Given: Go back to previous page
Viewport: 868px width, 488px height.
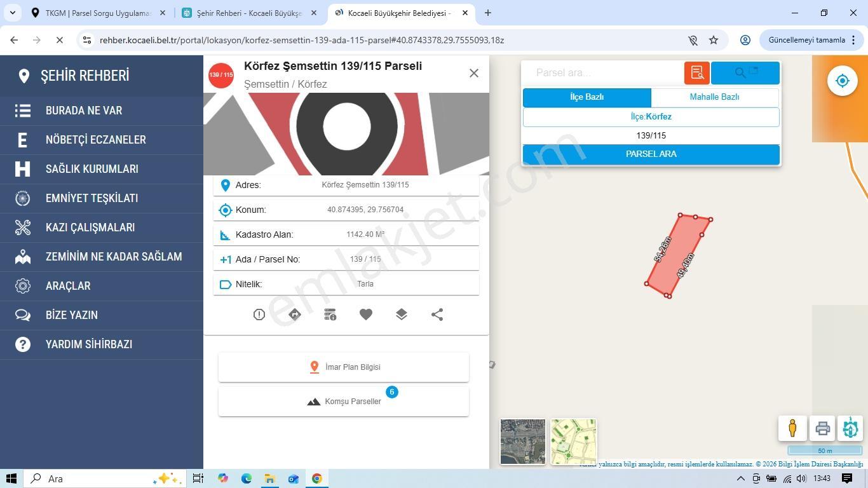Looking at the screenshot, I should (14, 40).
